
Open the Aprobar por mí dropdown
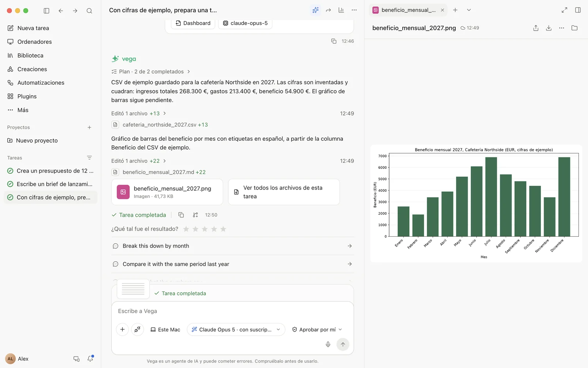[x=317, y=329]
